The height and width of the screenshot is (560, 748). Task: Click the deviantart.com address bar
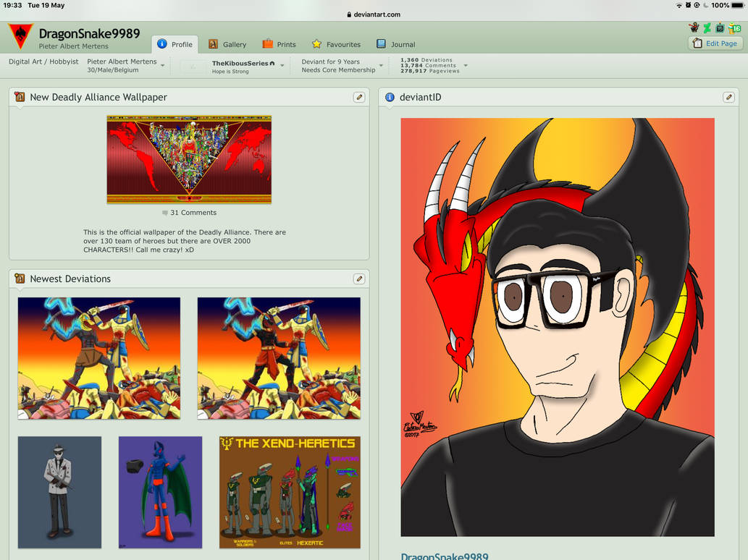(374, 14)
